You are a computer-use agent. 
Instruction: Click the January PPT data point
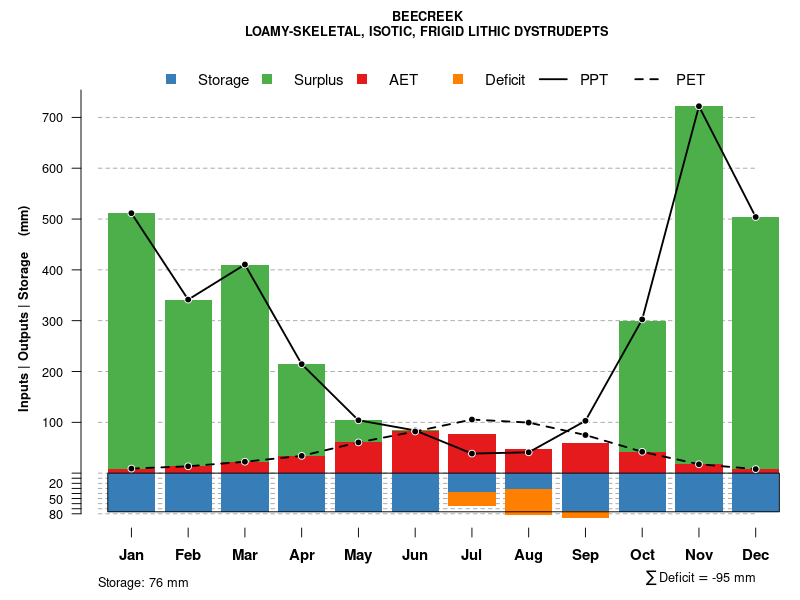[x=131, y=213]
